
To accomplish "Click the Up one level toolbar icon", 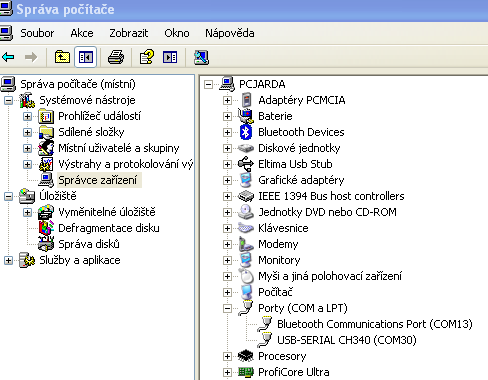I will 62,57.
